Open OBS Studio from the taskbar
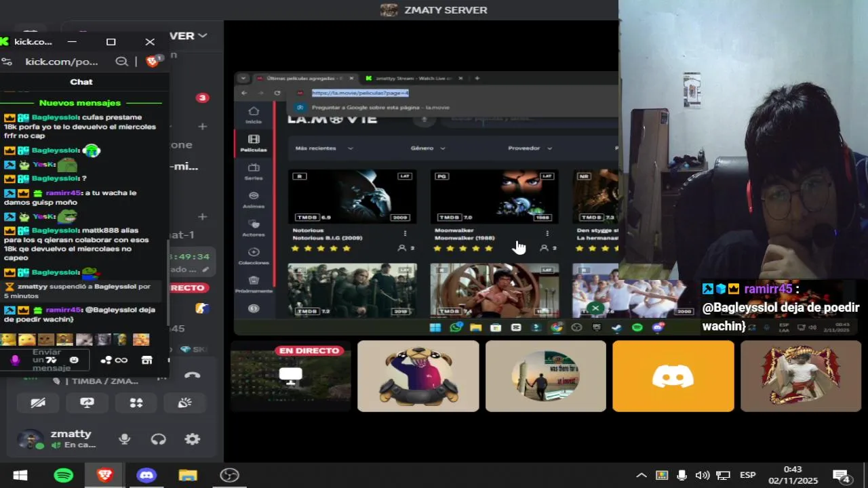 229,475
